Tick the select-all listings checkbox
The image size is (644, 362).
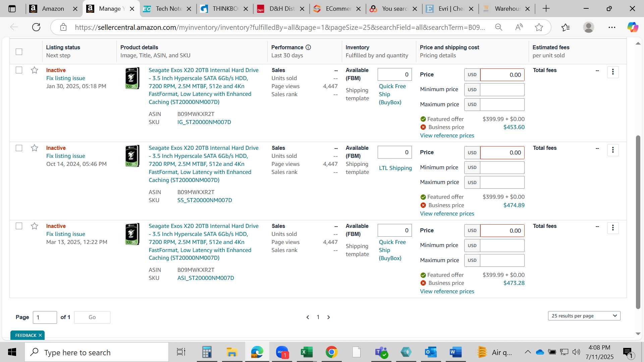click(19, 52)
